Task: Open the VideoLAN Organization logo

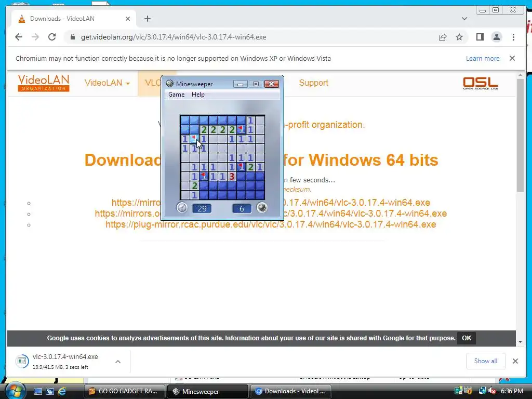Action: (x=44, y=83)
